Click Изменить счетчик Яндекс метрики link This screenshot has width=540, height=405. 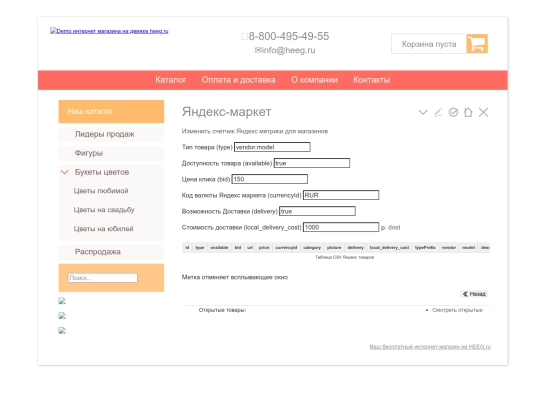(x=255, y=131)
